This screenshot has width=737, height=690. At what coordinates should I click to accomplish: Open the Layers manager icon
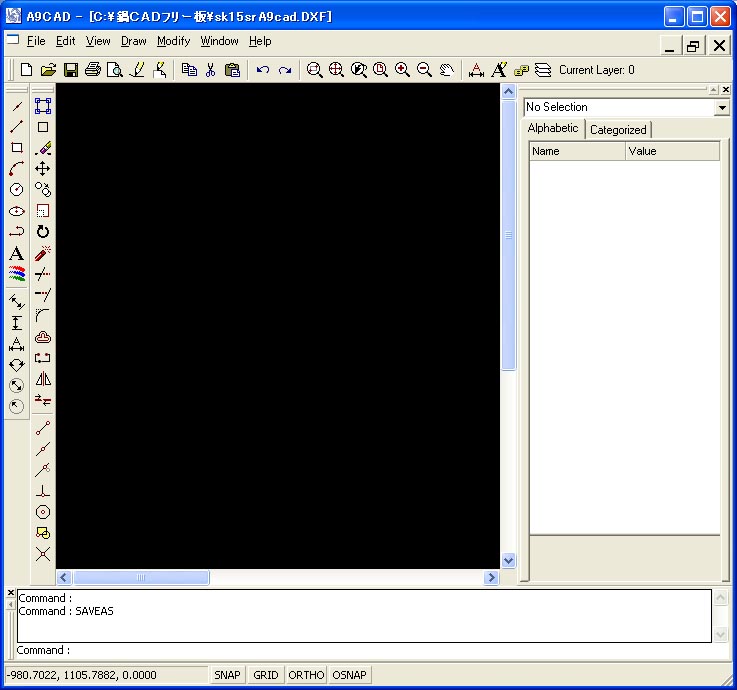[x=543, y=70]
